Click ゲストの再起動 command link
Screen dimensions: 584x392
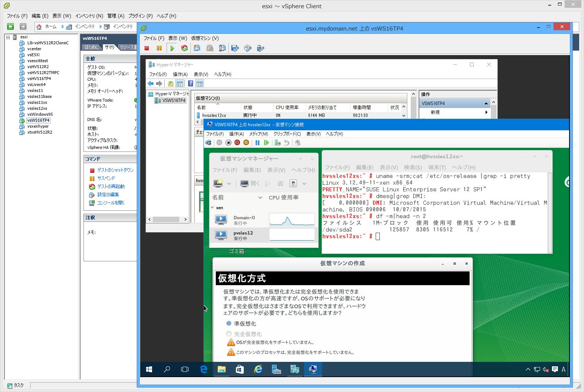111,187
